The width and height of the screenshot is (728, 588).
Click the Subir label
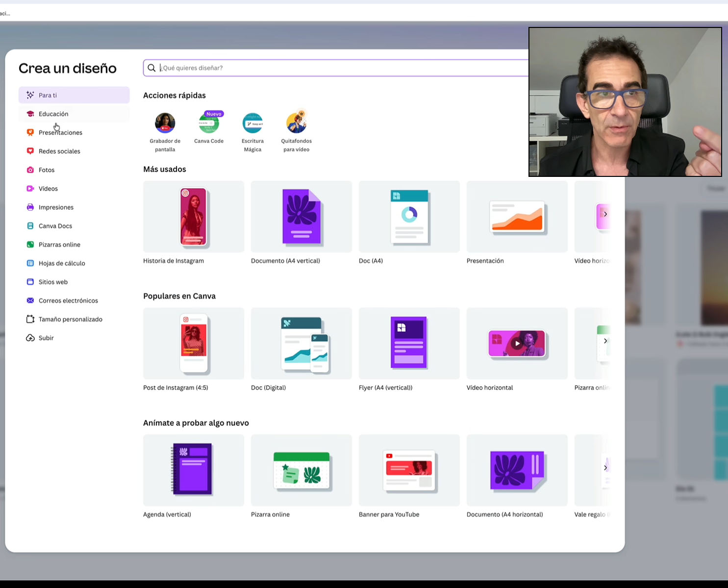[46, 338]
